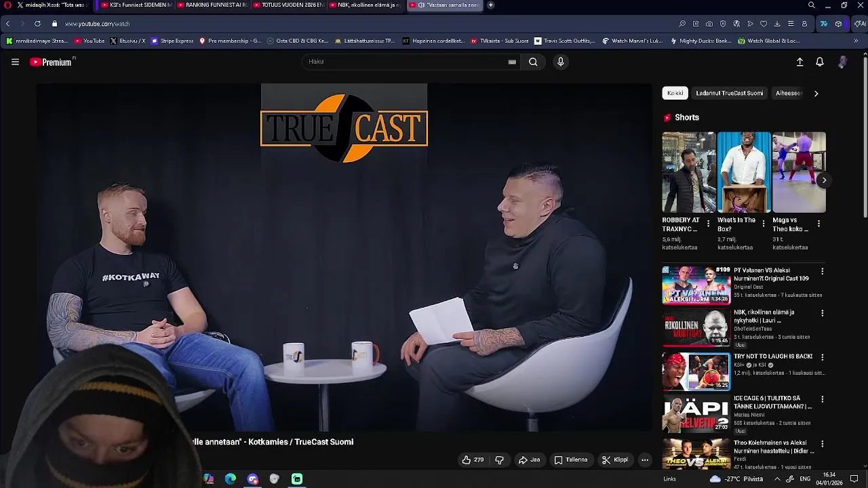Open Watch Marvel's Luk... bookmark
Screen dimensions: 868x488
point(633,41)
